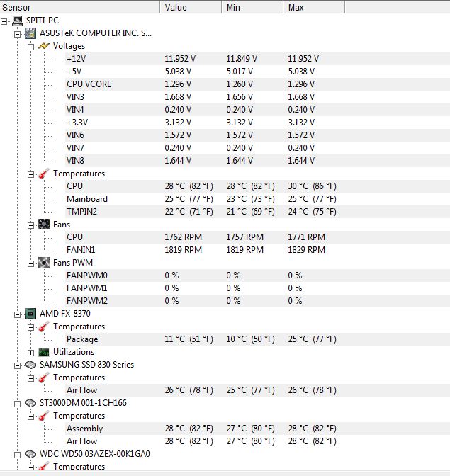The width and height of the screenshot is (450, 476).
Task: Click the SAMSUNG SSD 830 drive icon
Action: 30,365
